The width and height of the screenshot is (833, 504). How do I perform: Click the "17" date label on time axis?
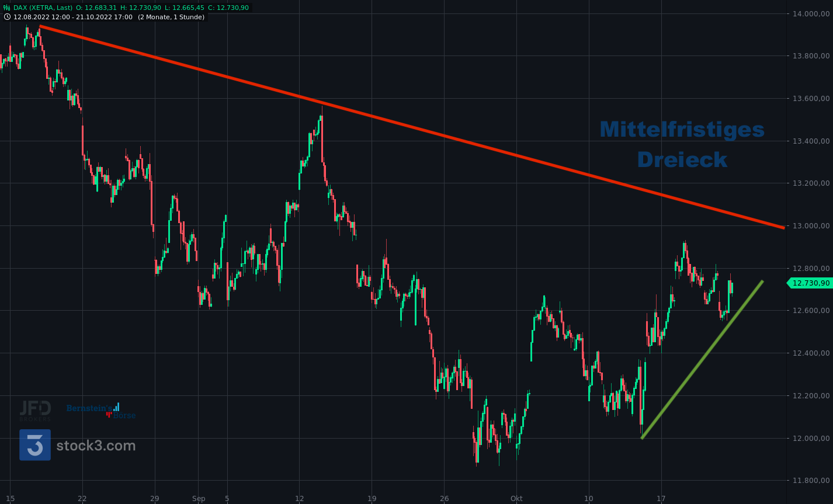pyautogui.click(x=661, y=499)
